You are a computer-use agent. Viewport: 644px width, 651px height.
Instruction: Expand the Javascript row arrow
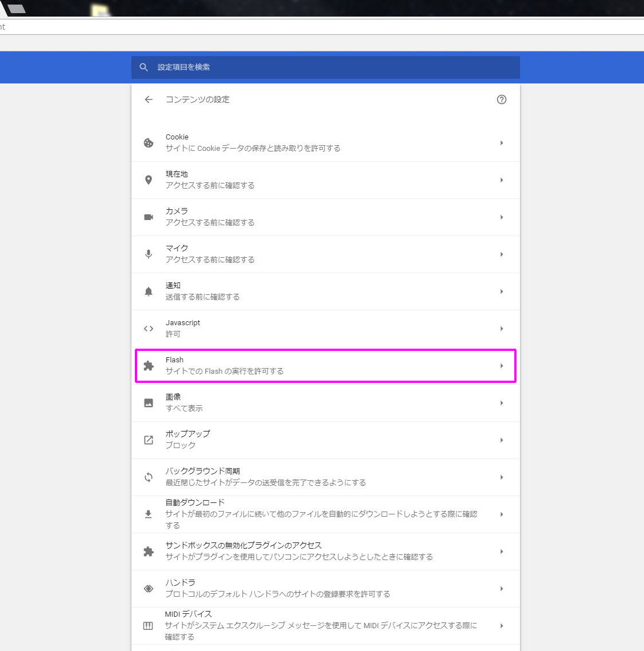502,329
